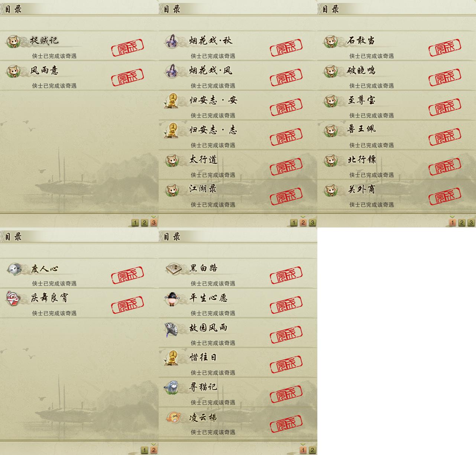This screenshot has width=476, height=455.
Task: Click the gray mask icon beside 度人心
Action: (x=14, y=269)
